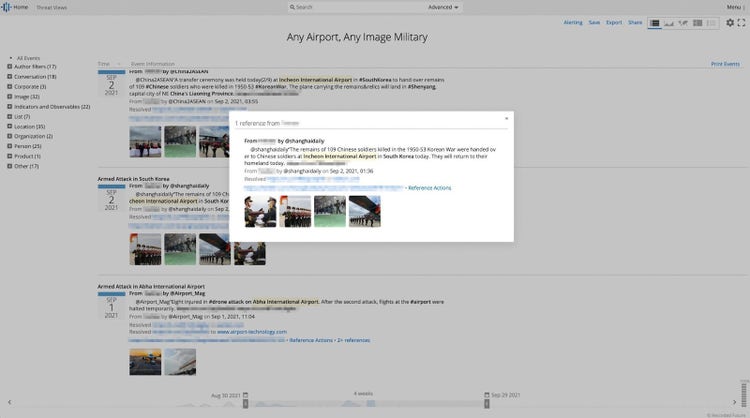Open second popup thumbnail of soldiers with flag

[x=295, y=211]
